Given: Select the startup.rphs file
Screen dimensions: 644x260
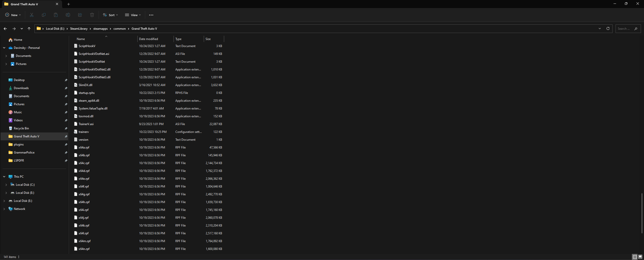Looking at the screenshot, I should point(87,93).
